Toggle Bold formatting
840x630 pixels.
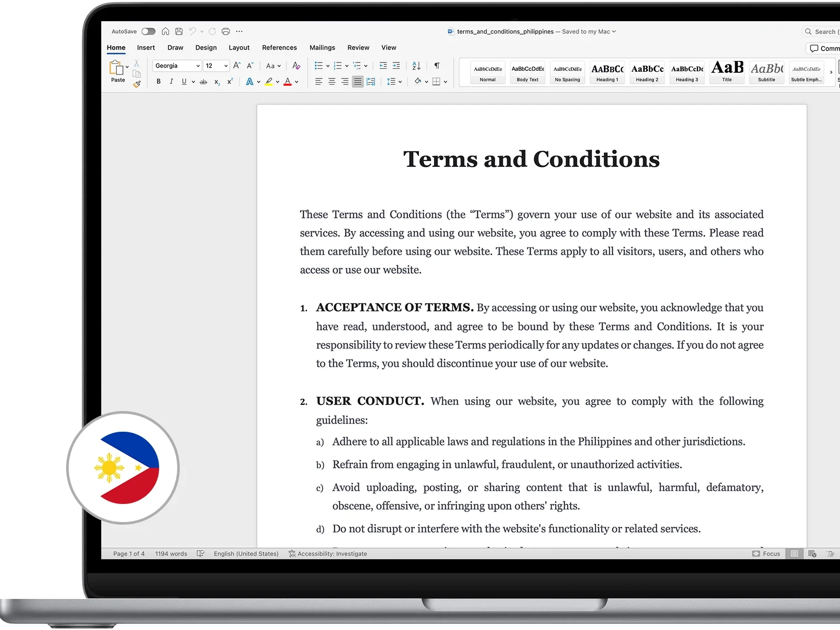[159, 82]
